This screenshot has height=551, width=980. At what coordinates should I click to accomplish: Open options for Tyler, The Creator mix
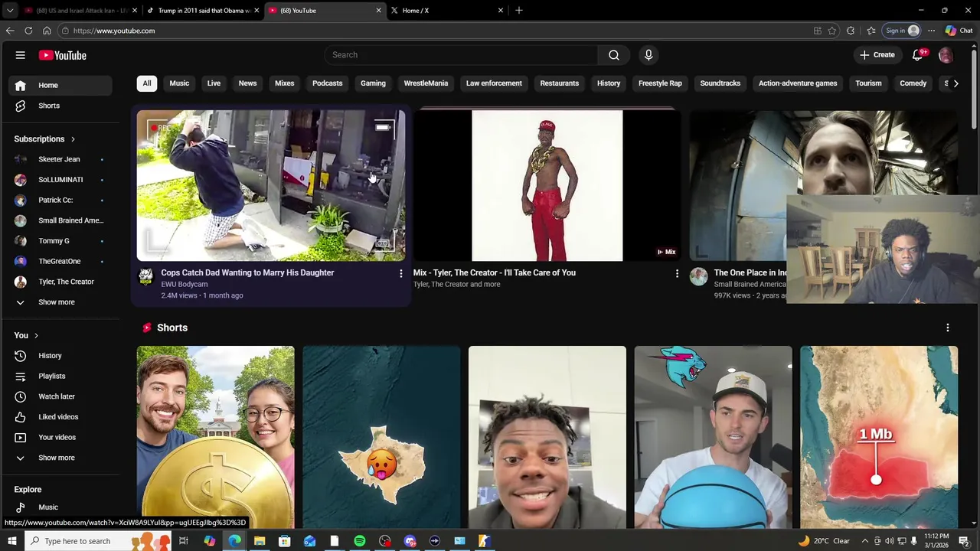(x=677, y=273)
